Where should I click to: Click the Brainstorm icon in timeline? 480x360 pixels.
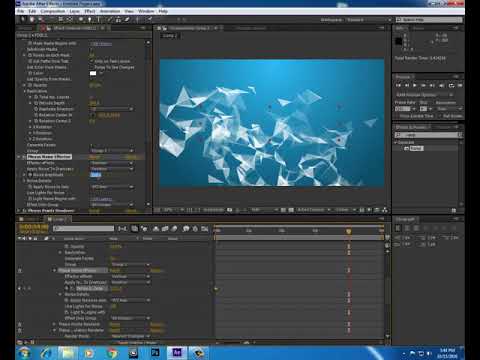186,229
